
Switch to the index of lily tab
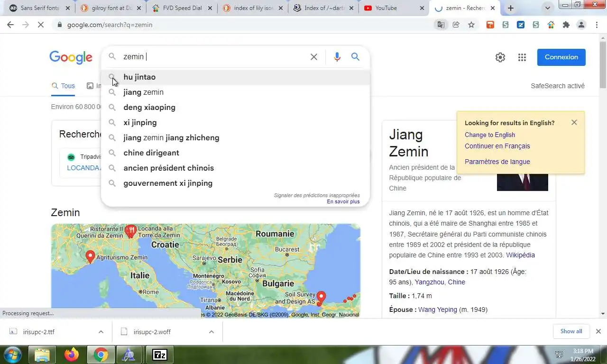click(x=252, y=8)
